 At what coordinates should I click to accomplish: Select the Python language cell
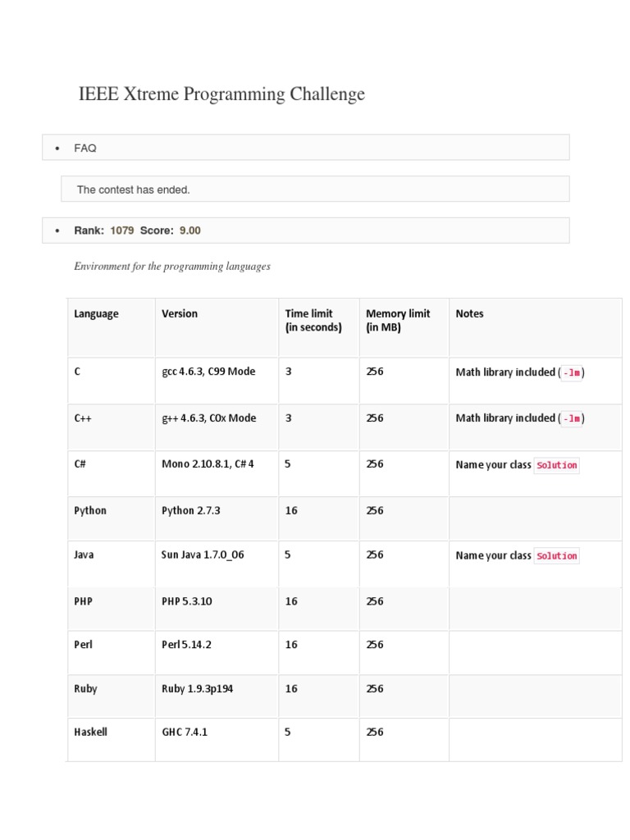pos(90,510)
